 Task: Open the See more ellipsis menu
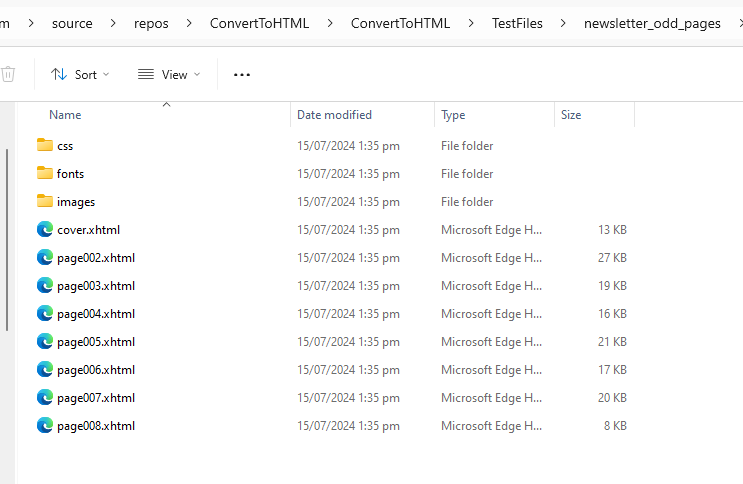pyautogui.click(x=241, y=74)
